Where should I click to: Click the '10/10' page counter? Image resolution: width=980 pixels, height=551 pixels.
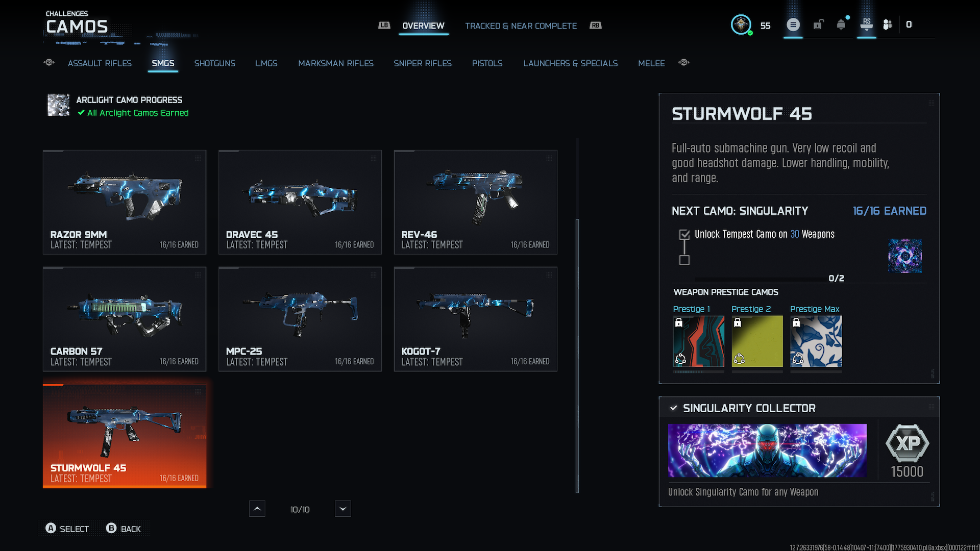(x=300, y=509)
